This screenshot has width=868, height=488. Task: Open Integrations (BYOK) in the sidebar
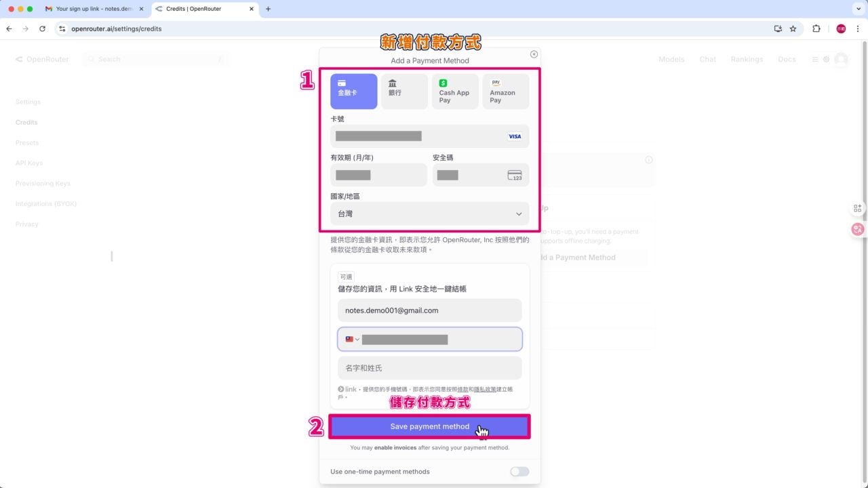pyautogui.click(x=46, y=204)
